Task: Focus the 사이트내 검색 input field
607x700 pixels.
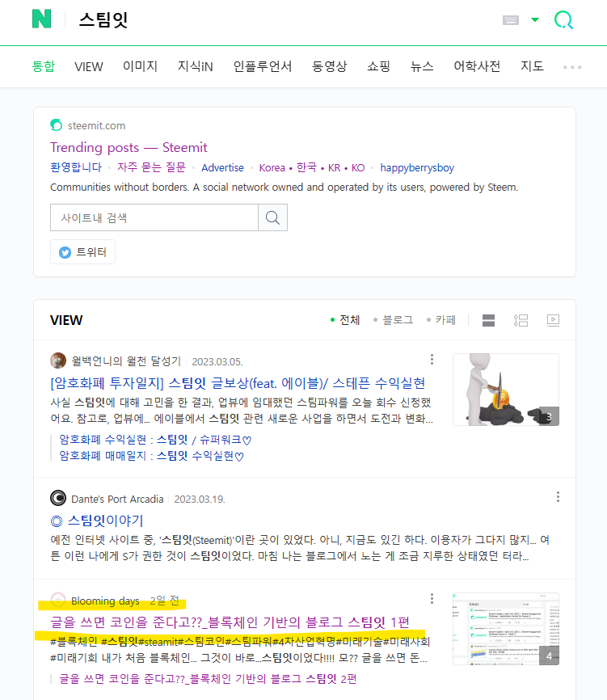Action: 154,217
